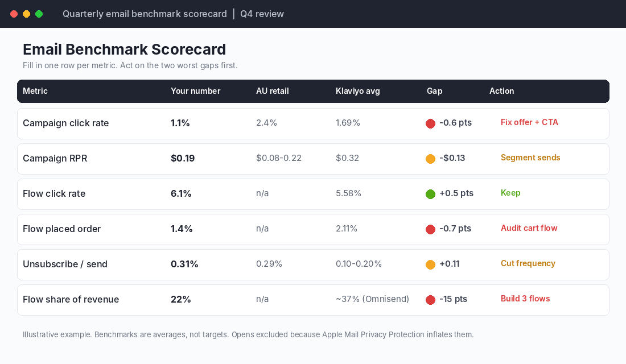Screen dimensions: 626x364
Task: Click the orange status dot for Unsubscribe / send
Action: coord(430,264)
